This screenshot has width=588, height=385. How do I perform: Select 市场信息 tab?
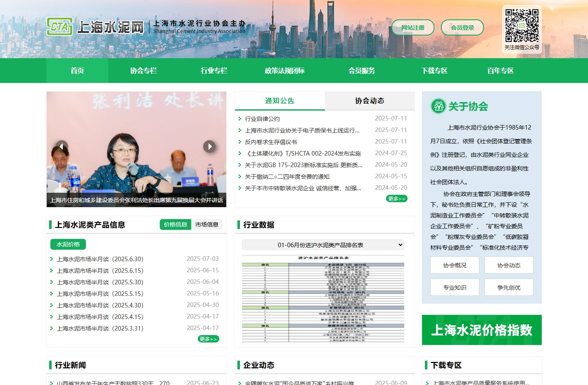click(x=207, y=224)
